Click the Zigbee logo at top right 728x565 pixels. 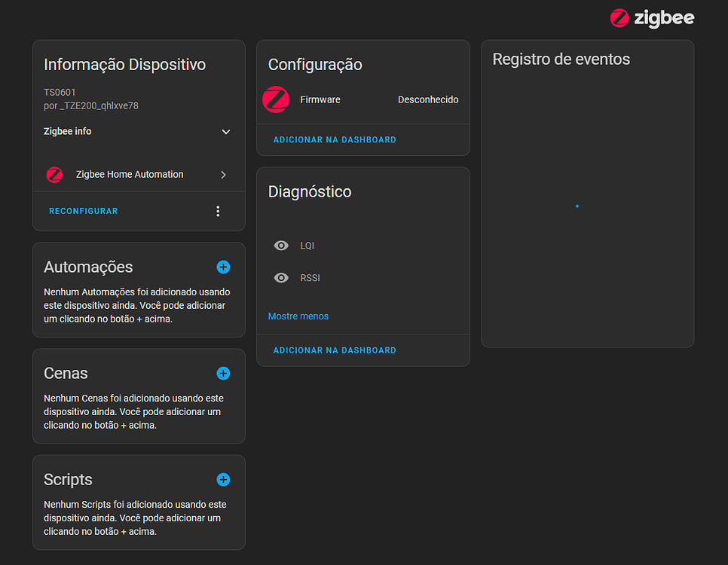pyautogui.click(x=652, y=18)
